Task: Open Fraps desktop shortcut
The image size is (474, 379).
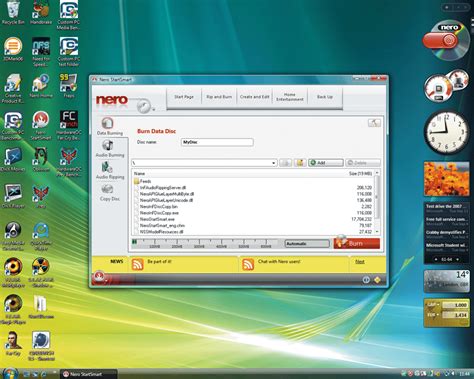Action: [69, 86]
